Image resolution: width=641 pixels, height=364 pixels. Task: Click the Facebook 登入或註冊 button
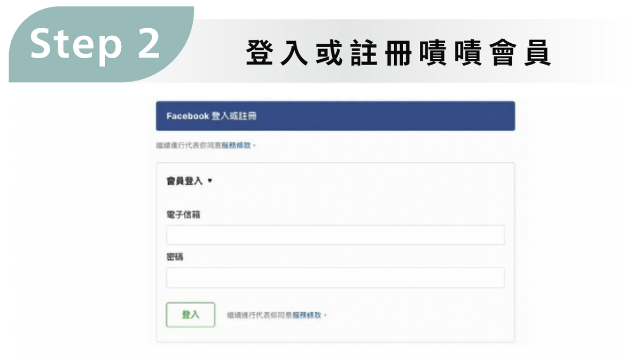335,116
